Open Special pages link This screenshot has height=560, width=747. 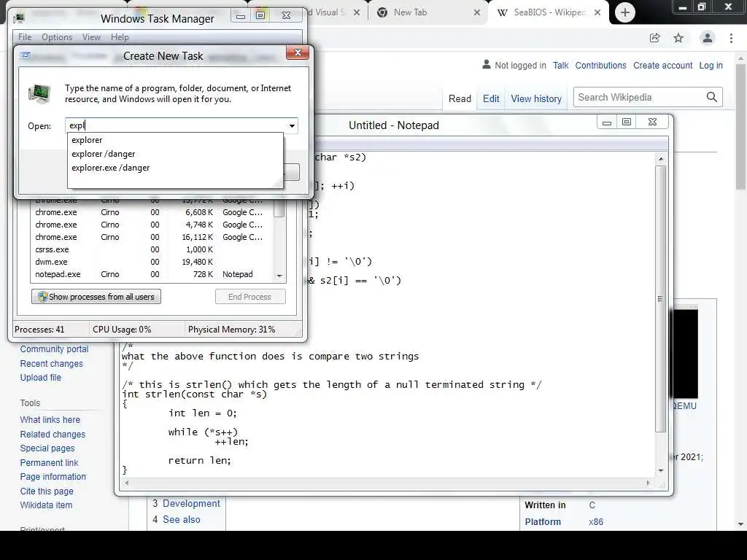coord(47,448)
